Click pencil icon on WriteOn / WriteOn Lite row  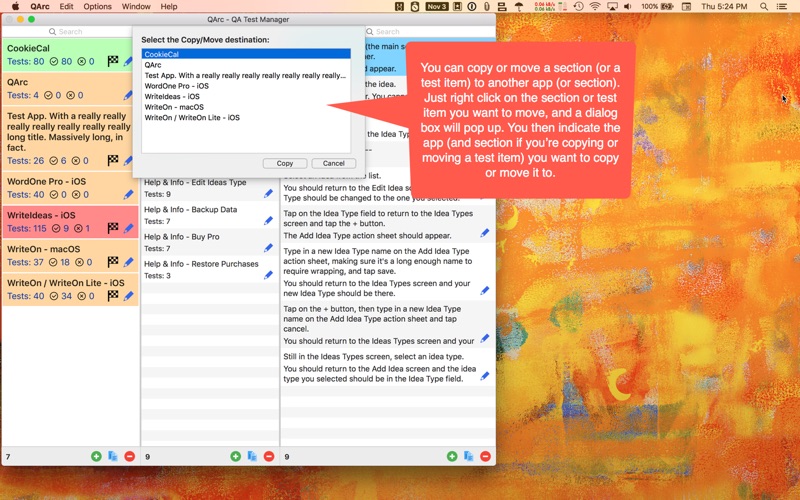coord(129,296)
